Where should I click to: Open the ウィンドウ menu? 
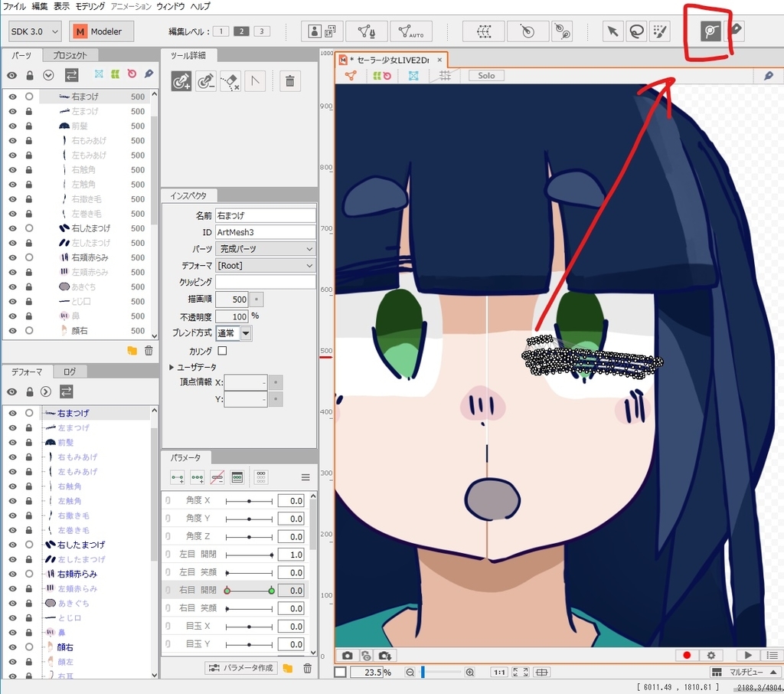pyautogui.click(x=171, y=6)
